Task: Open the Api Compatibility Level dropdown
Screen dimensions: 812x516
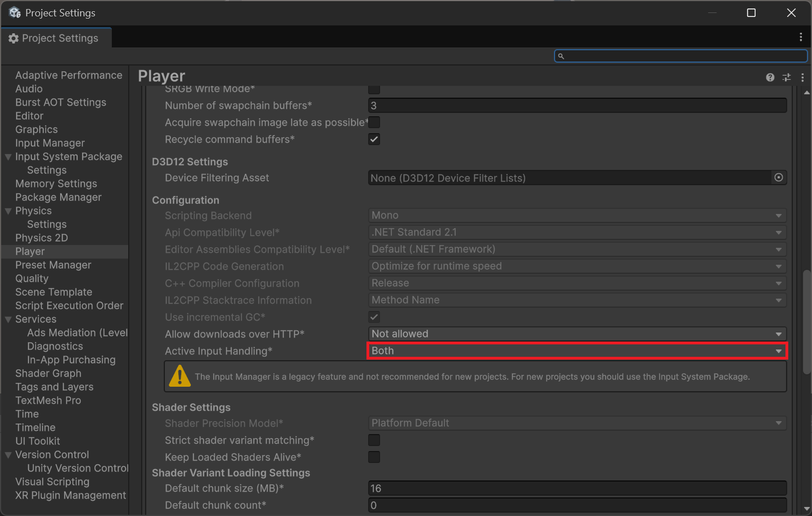Action: pyautogui.click(x=577, y=232)
